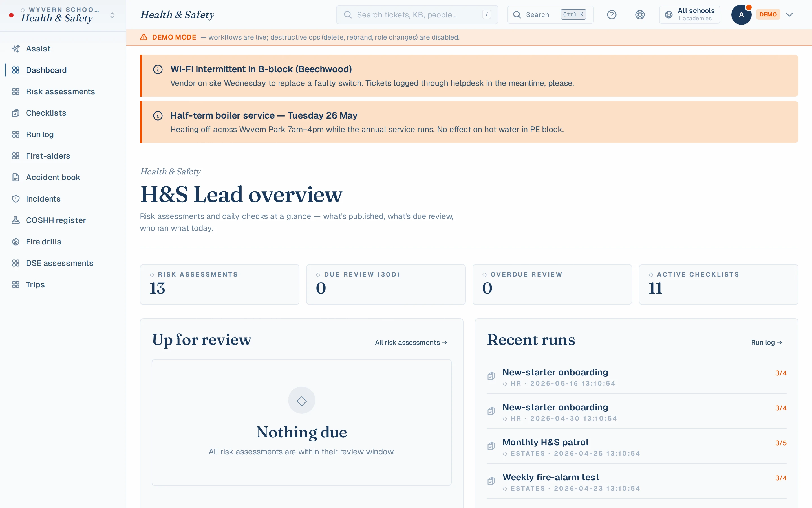Viewport: 812px width, 508px height.
Task: Click the Risk assessments sidebar icon
Action: 16,92
